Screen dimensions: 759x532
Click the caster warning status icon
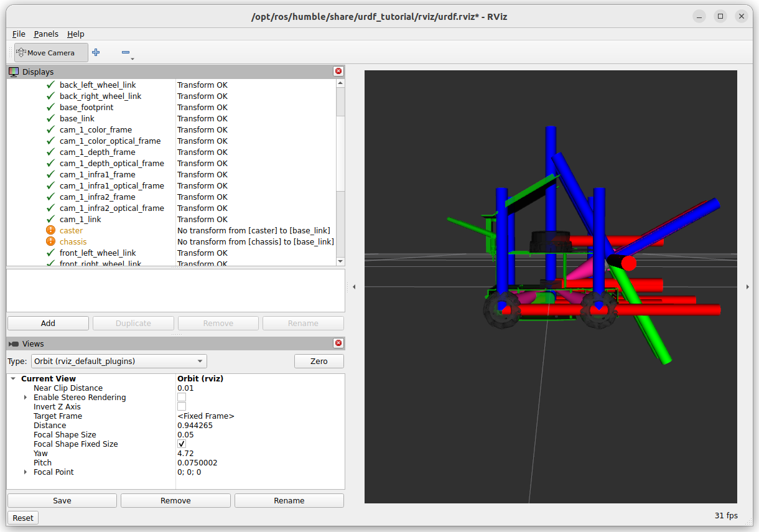click(51, 231)
